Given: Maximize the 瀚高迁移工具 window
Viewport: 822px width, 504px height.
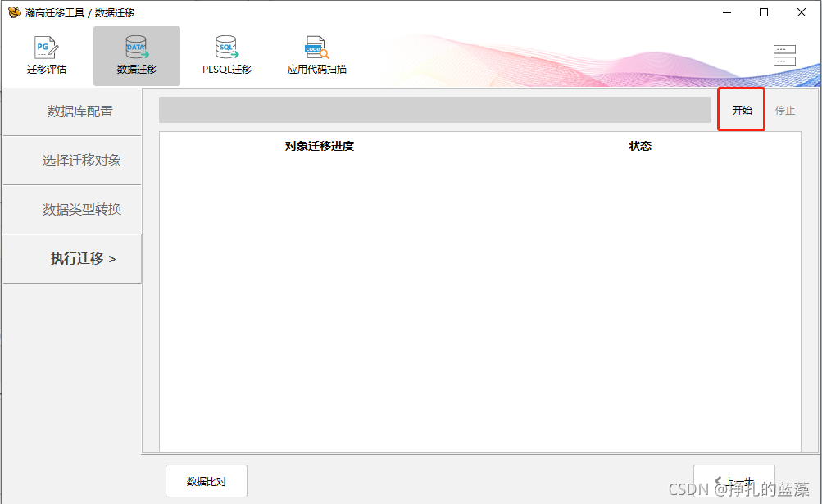Looking at the screenshot, I should click(x=764, y=12).
